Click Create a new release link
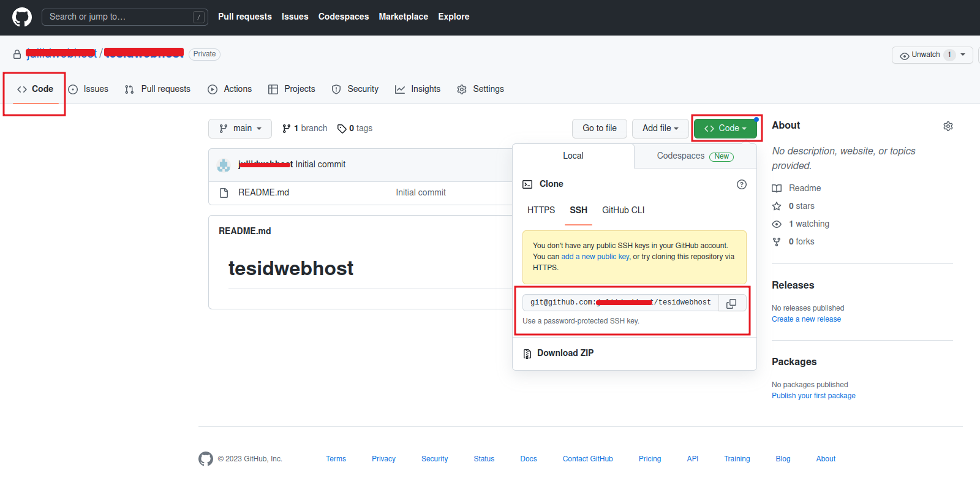This screenshot has width=980, height=503. tap(806, 320)
